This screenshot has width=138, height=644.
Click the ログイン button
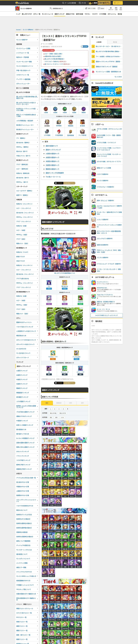[117, 3]
